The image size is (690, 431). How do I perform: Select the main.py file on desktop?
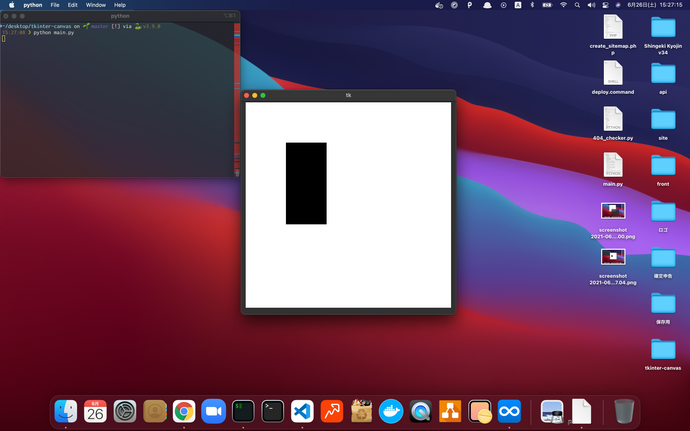tap(613, 165)
